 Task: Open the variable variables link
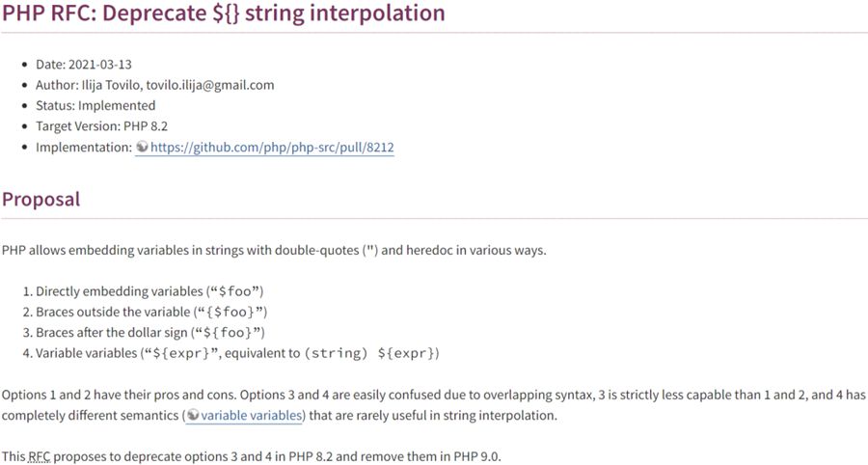click(x=251, y=415)
